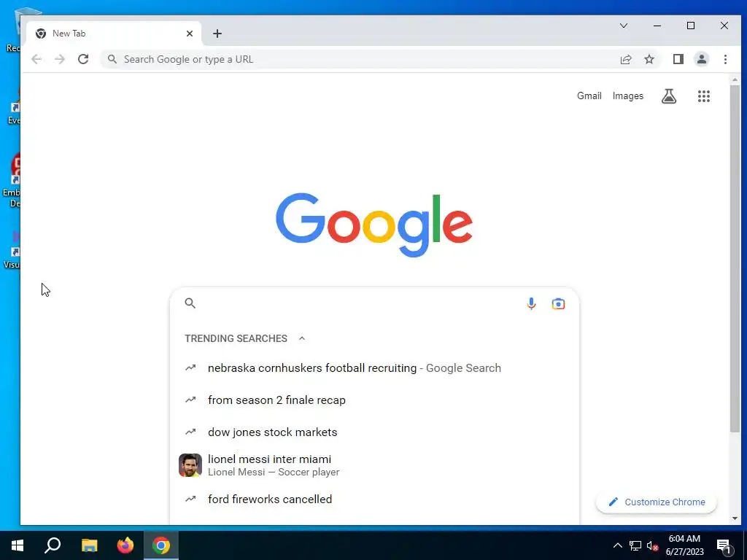Close the New Tab tab
This screenshot has height=560, width=747.
(190, 34)
